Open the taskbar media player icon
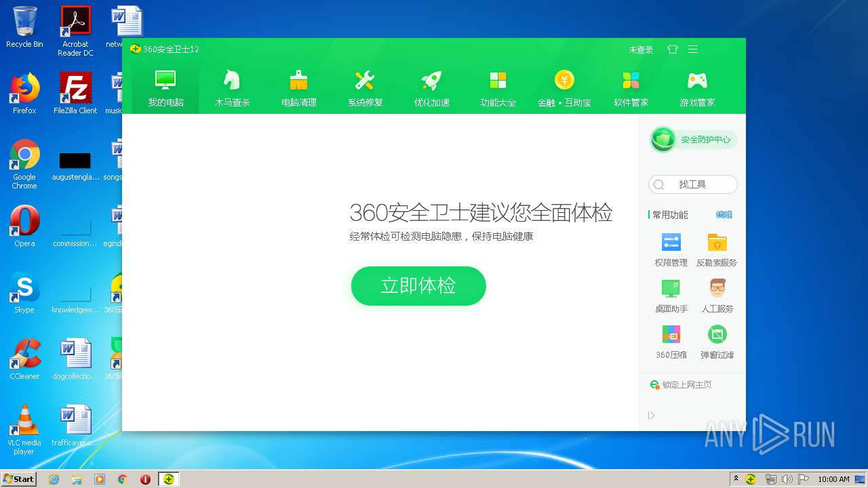The width and height of the screenshot is (868, 488). (100, 479)
